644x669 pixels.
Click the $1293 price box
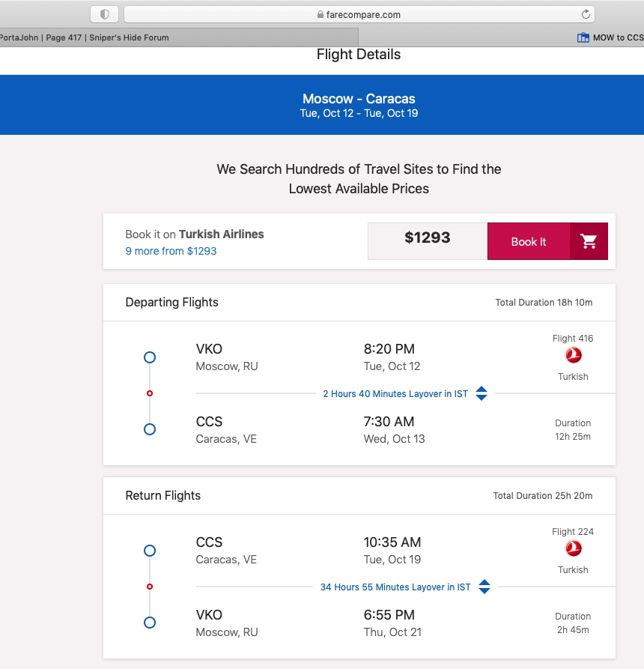(428, 241)
